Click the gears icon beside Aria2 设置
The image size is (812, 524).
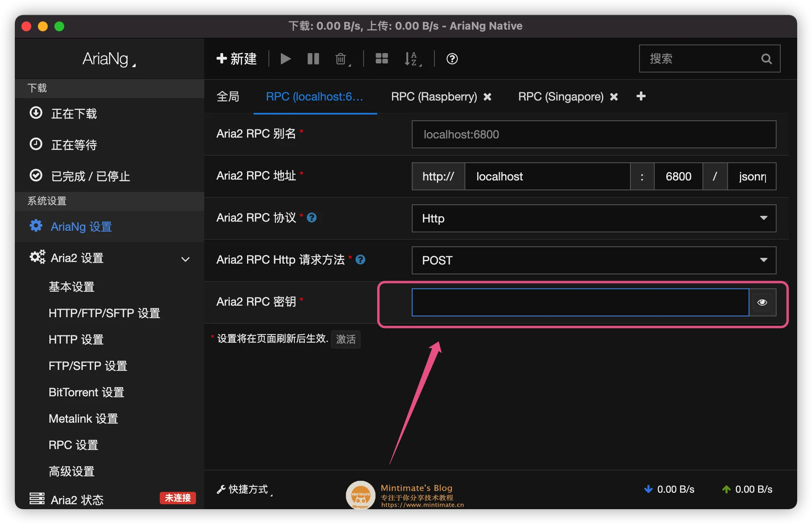[37, 257]
